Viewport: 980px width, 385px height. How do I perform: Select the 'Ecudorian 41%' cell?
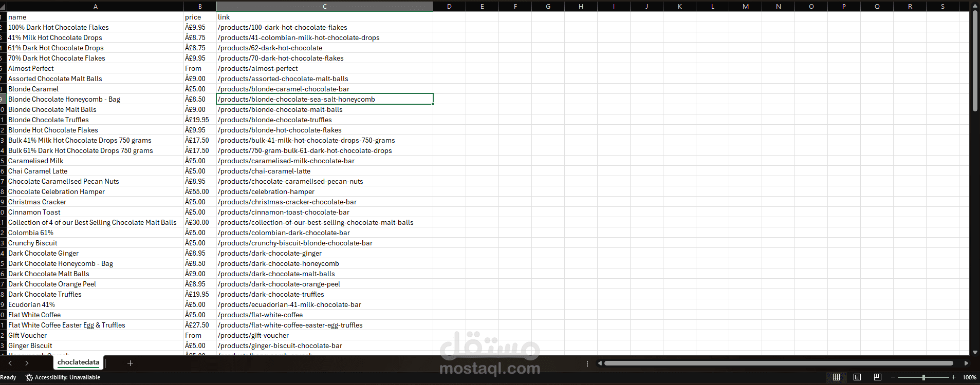[96, 304]
